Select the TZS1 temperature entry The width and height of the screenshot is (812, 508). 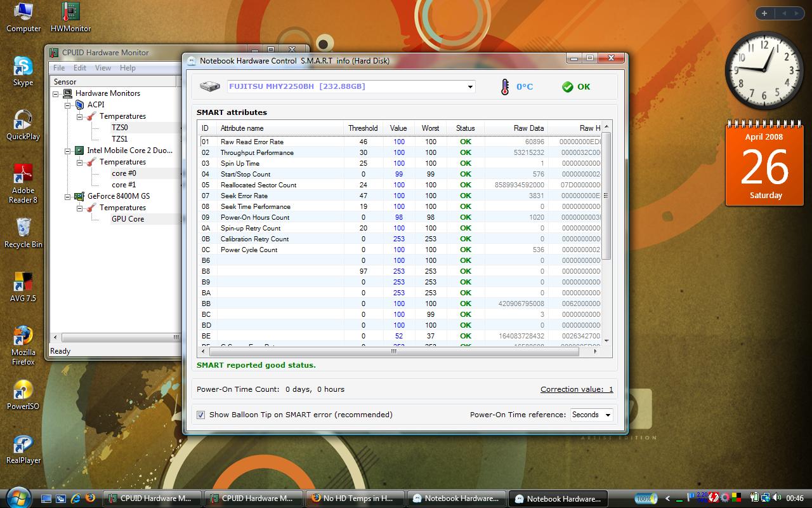tap(119, 139)
